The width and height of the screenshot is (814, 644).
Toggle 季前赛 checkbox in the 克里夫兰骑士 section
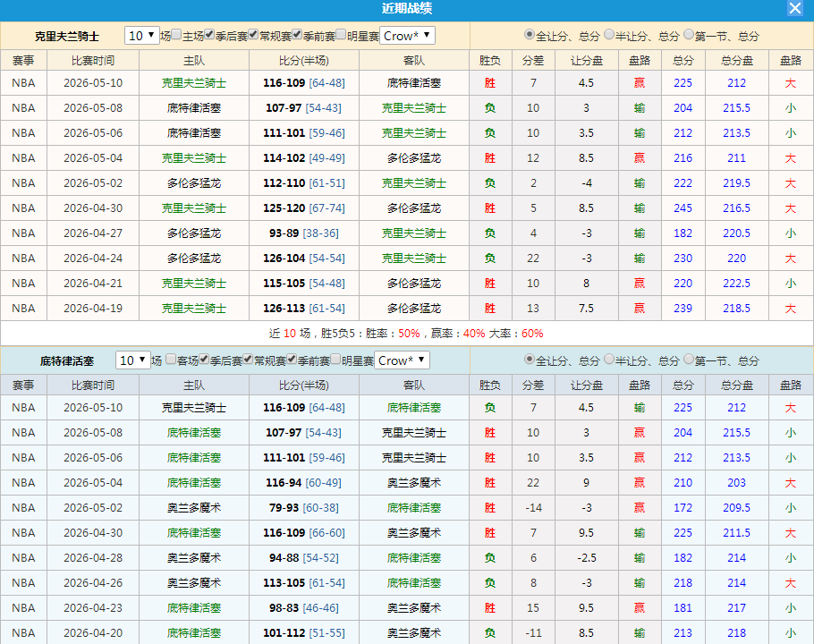(297, 34)
